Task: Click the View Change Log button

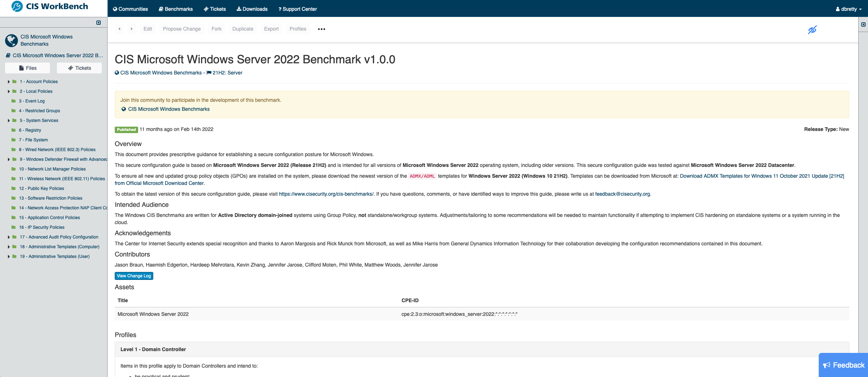Action: (x=134, y=276)
